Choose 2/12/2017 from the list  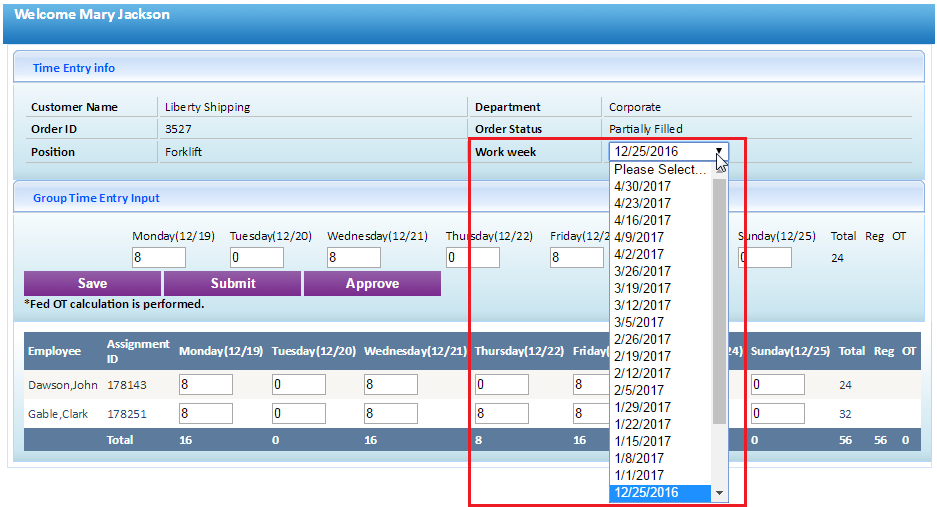pos(660,374)
